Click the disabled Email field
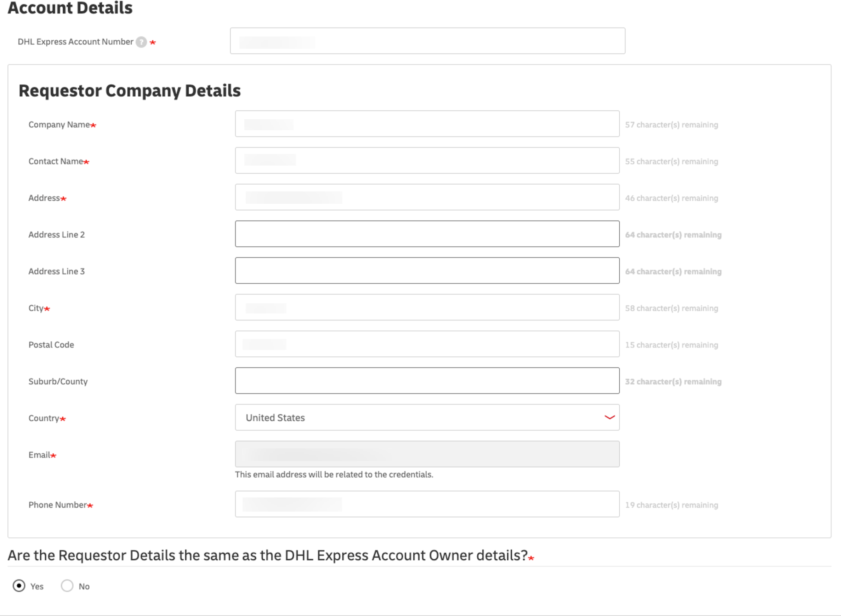 tap(427, 454)
